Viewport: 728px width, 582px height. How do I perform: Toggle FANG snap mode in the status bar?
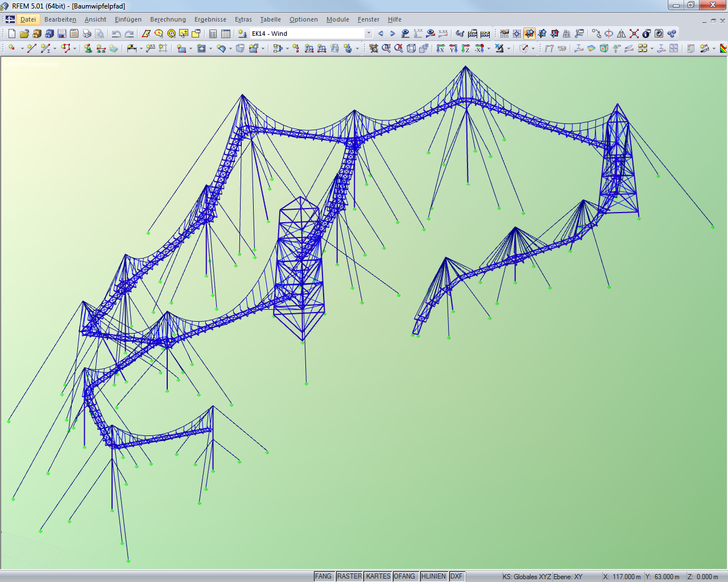click(x=324, y=576)
